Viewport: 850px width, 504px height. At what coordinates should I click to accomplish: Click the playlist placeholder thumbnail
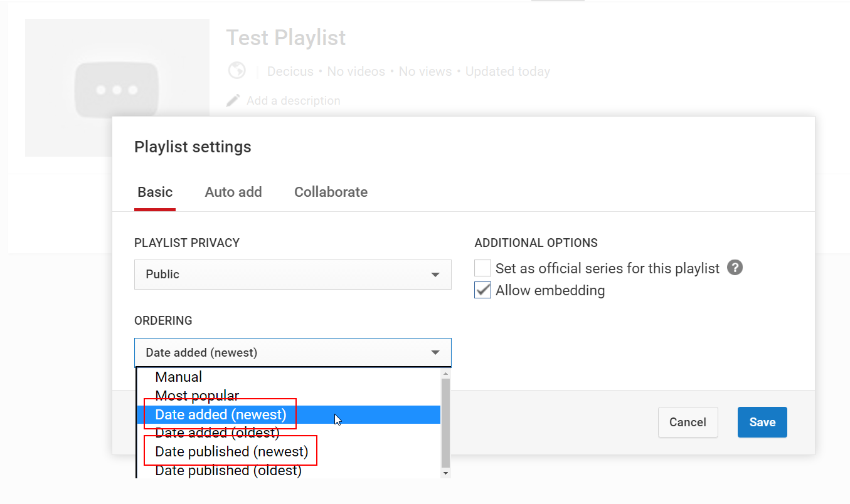click(x=117, y=88)
